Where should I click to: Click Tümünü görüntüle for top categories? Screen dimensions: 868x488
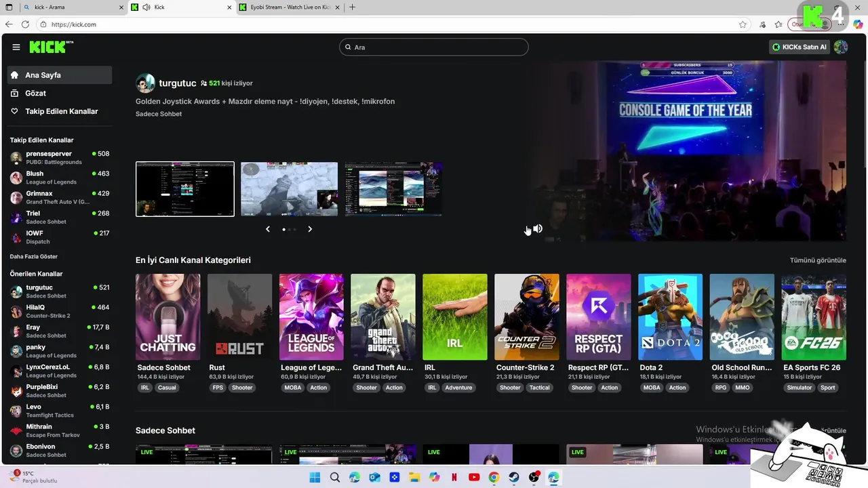click(x=818, y=260)
